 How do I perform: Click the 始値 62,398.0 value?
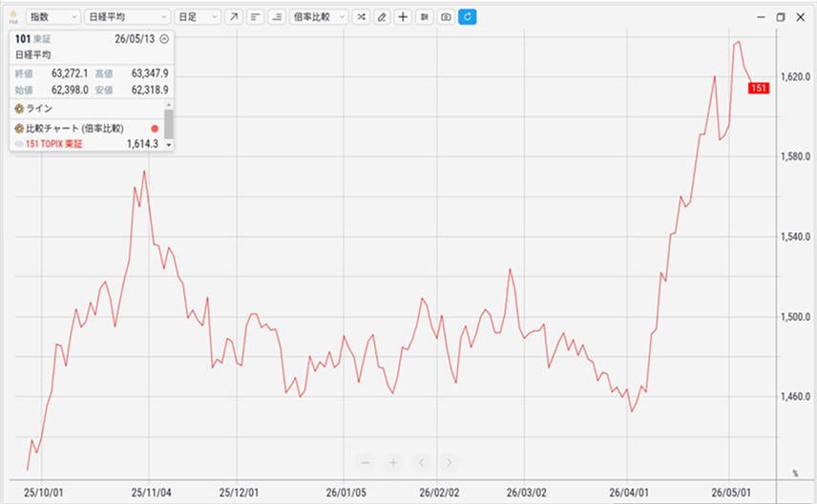(70, 90)
